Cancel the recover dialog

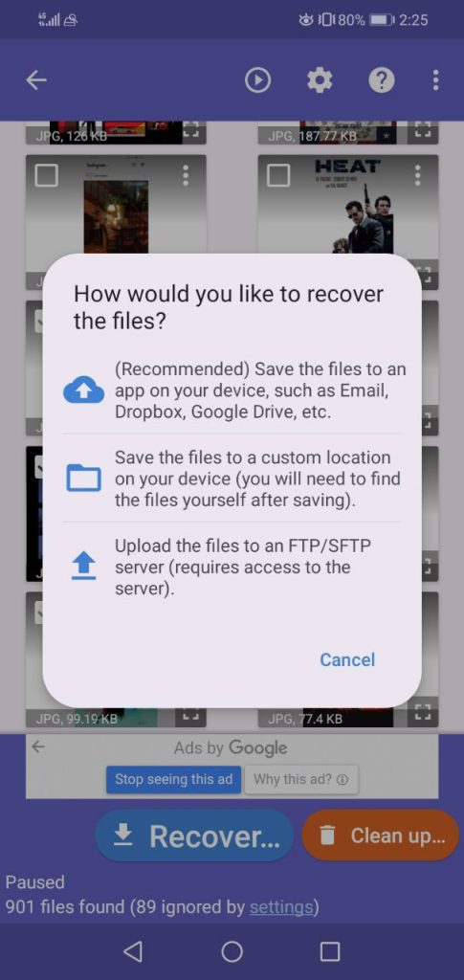coord(347,660)
